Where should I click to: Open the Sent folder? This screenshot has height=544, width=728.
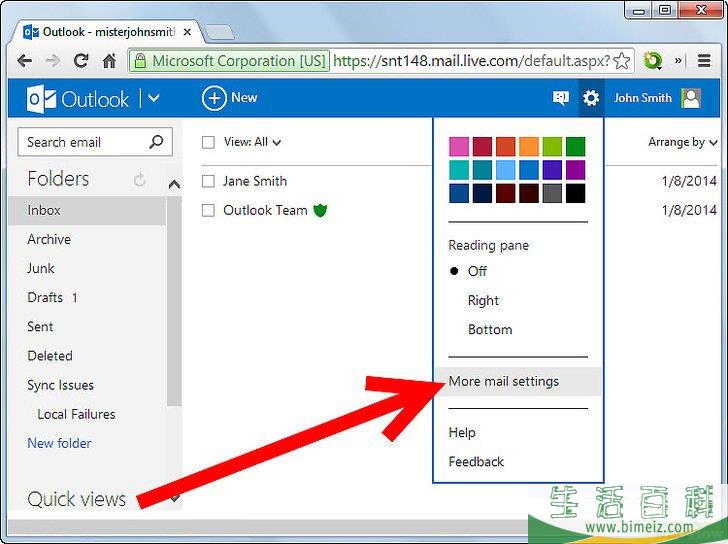click(x=40, y=327)
